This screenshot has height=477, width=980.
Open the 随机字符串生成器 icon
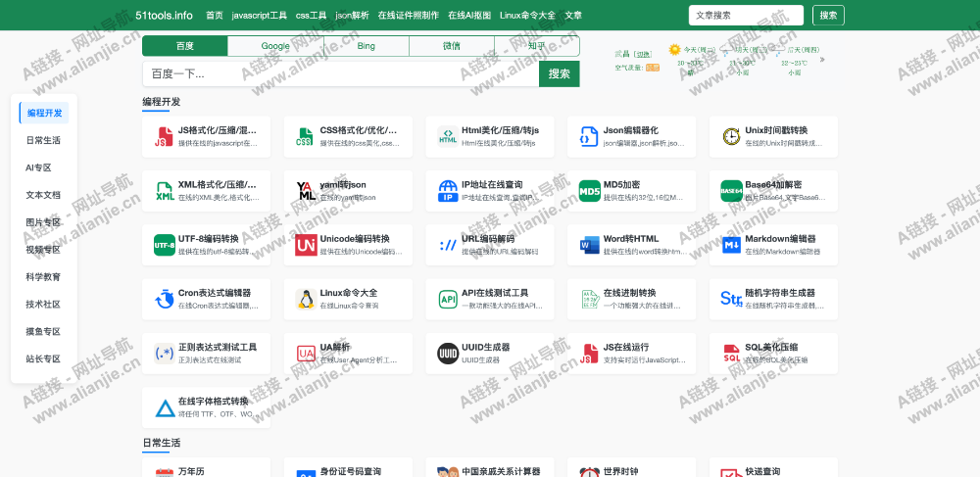click(731, 300)
